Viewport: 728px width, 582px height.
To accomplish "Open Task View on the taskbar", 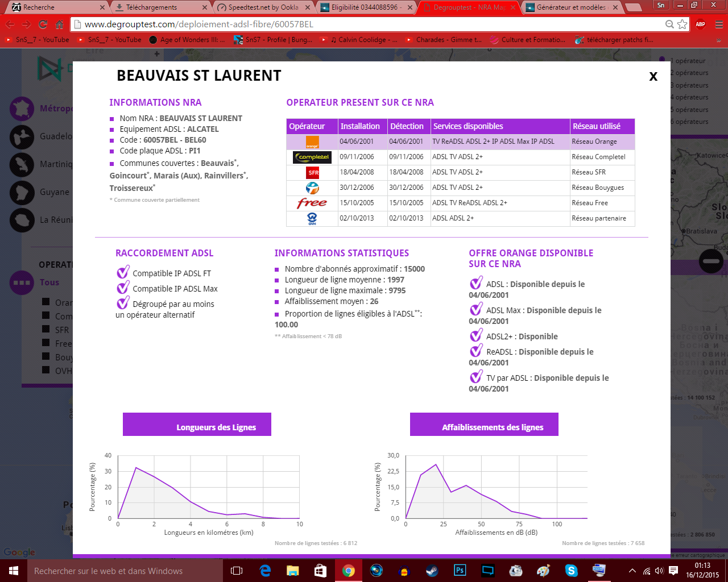I will (237, 571).
